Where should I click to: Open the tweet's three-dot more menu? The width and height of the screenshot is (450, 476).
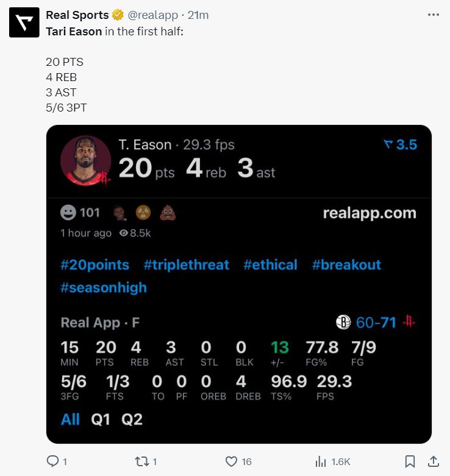tap(434, 15)
